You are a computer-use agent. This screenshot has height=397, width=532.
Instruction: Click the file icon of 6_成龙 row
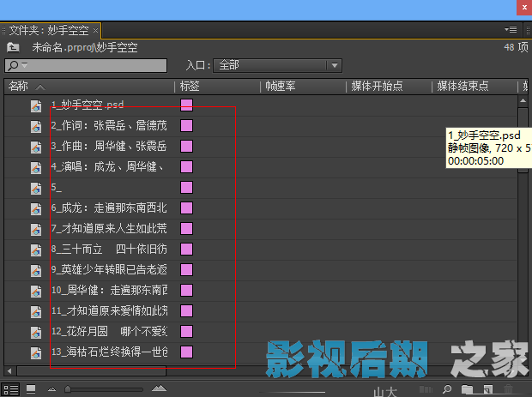[36, 209]
